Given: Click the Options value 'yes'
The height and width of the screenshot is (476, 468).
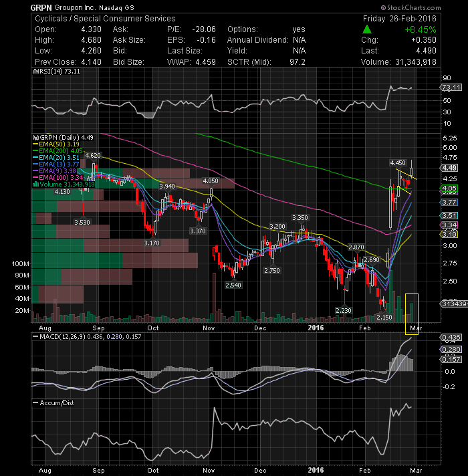Looking at the screenshot, I should coord(299,29).
